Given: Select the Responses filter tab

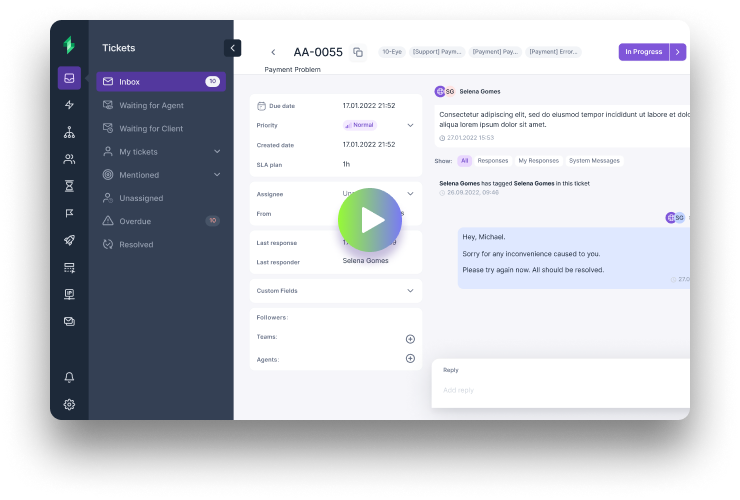Looking at the screenshot, I should pyautogui.click(x=492, y=160).
